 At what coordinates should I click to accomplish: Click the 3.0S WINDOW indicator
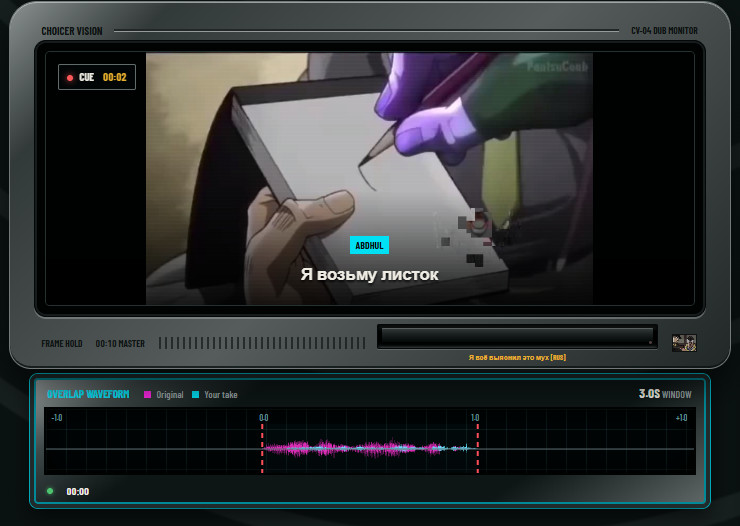click(665, 394)
